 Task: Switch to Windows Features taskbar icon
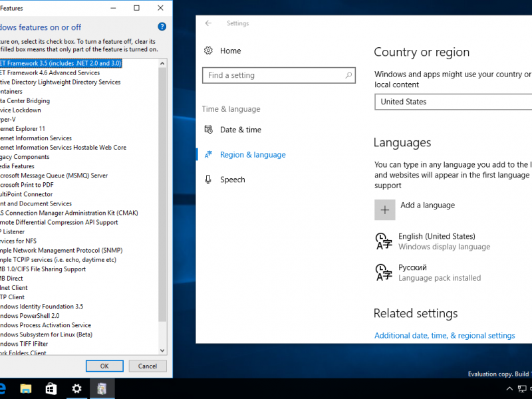pos(102,388)
